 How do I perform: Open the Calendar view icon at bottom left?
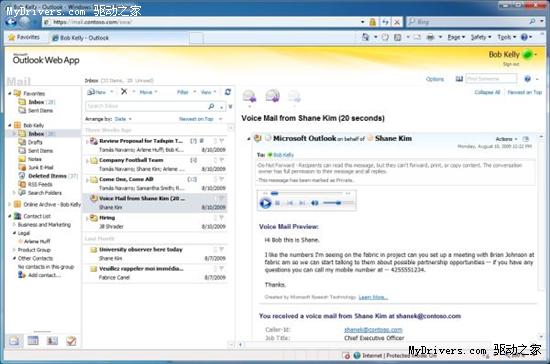click(33, 341)
